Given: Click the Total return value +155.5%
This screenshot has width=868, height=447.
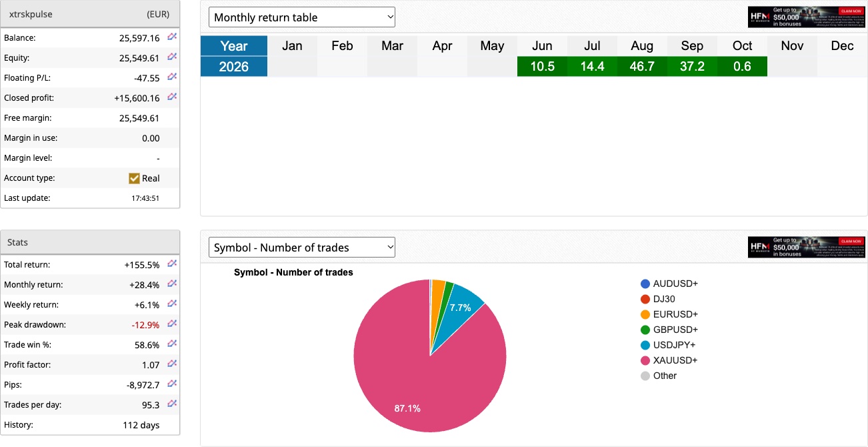Looking at the screenshot, I should [142, 265].
